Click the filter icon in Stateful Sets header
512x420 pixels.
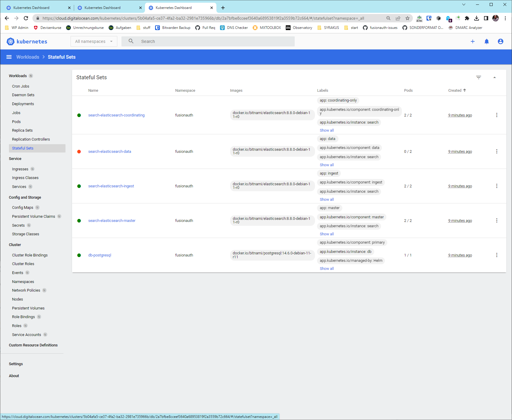click(x=478, y=77)
